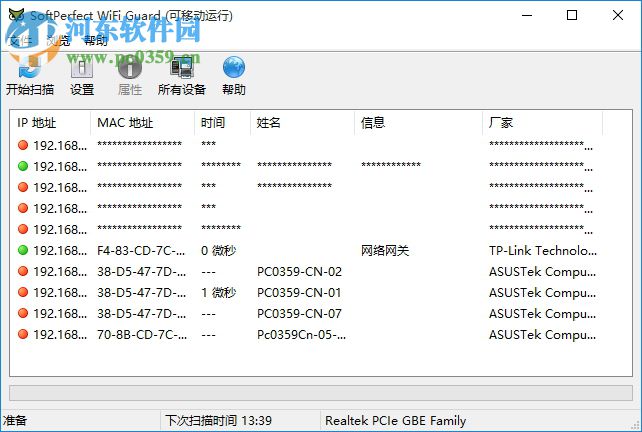642x432 pixels.
Task: Open the 文件 menu in menu bar
Action: (x=19, y=41)
